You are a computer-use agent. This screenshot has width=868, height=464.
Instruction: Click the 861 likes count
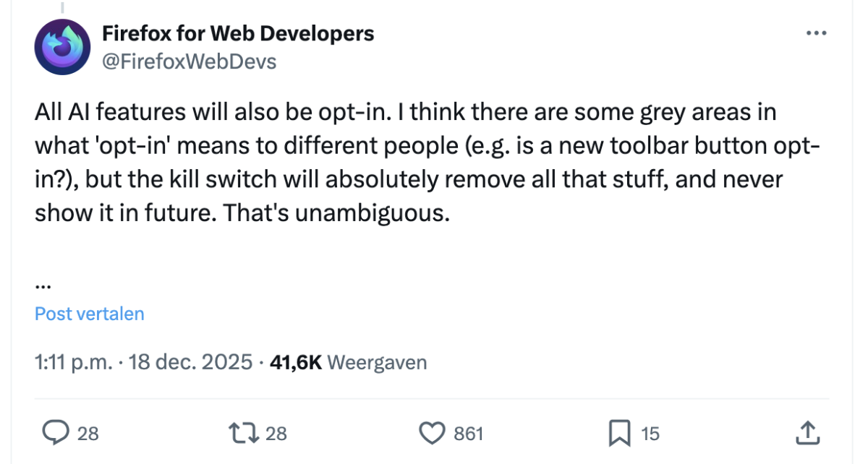(x=468, y=433)
